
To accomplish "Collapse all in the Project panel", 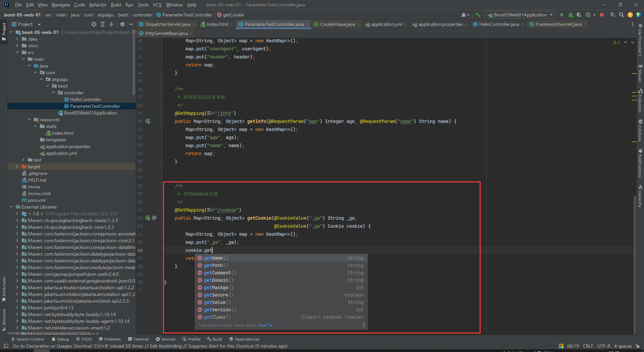I will [111, 24].
